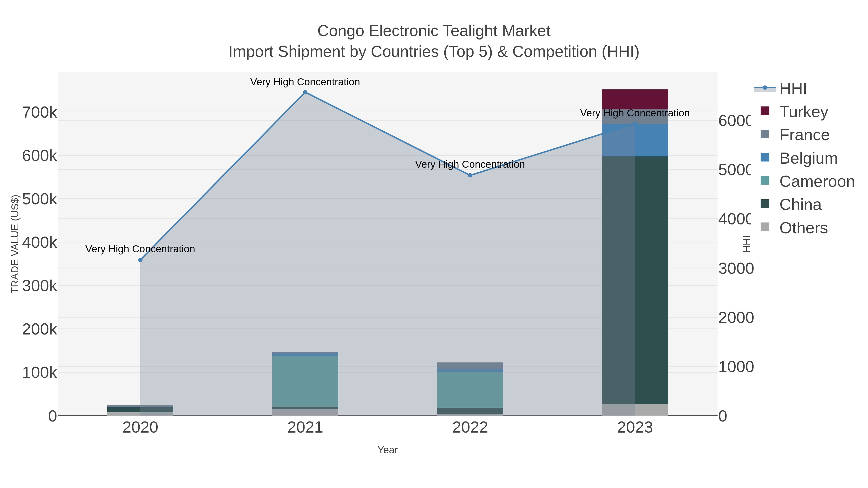Viewport: 868px width, 488px height.
Task: Click the China segment of the 2023 bar
Action: coord(635,280)
